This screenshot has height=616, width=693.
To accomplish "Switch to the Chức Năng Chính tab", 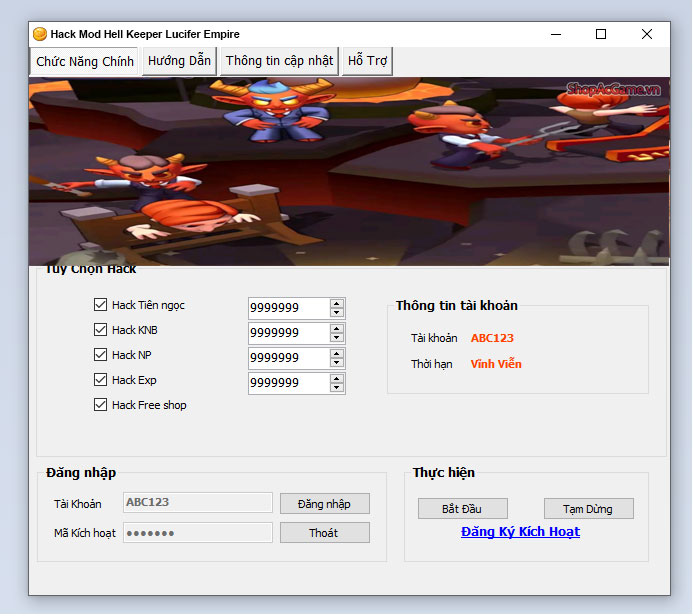I will coord(84,61).
